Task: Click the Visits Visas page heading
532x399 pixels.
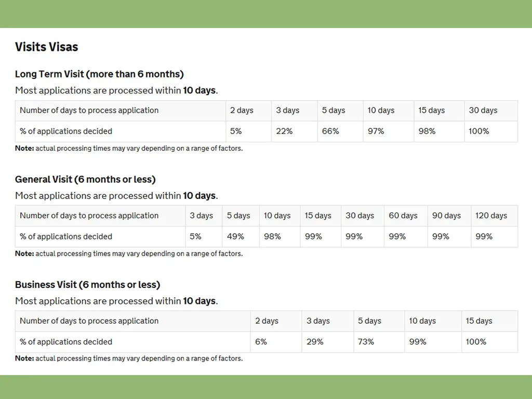Action: tap(47, 47)
